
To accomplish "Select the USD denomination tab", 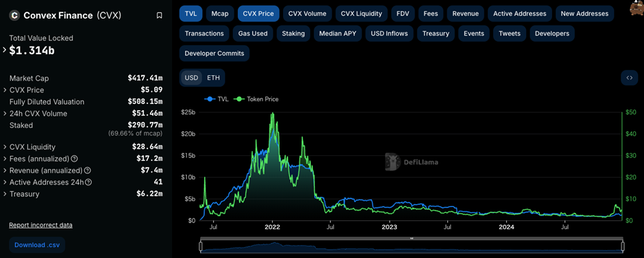I will click(x=191, y=77).
